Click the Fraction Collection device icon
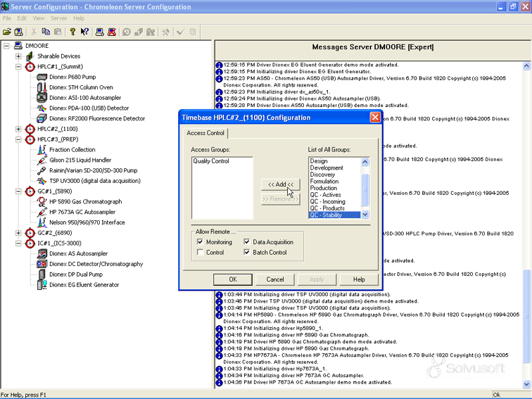This screenshot has width=532, height=399. coord(42,150)
